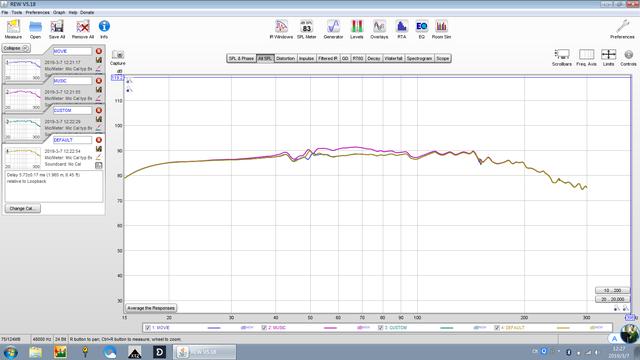Switch to the Waterfall tab
Viewport: 640px width, 360px height.
pos(393,58)
